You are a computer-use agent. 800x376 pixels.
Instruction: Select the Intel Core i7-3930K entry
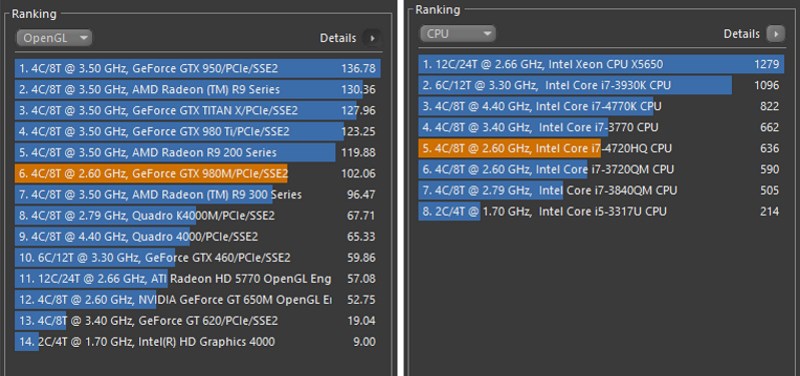pyautogui.click(x=602, y=85)
